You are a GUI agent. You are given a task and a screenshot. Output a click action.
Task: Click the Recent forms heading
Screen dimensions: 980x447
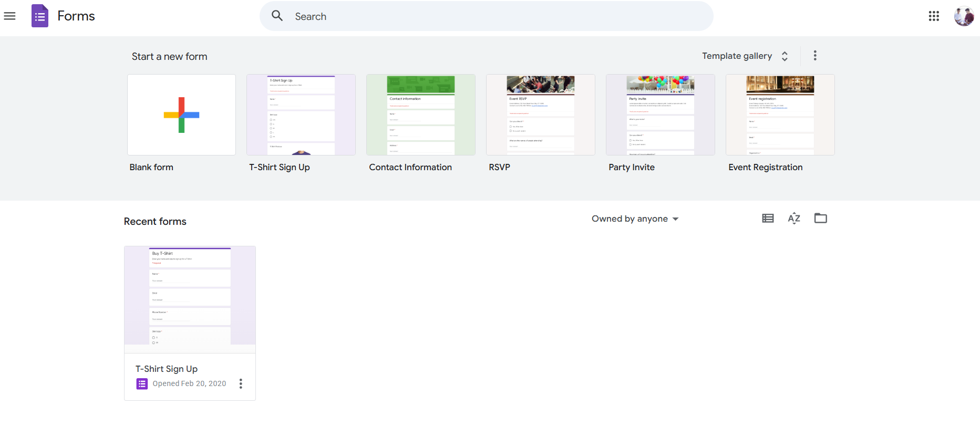[x=155, y=221]
